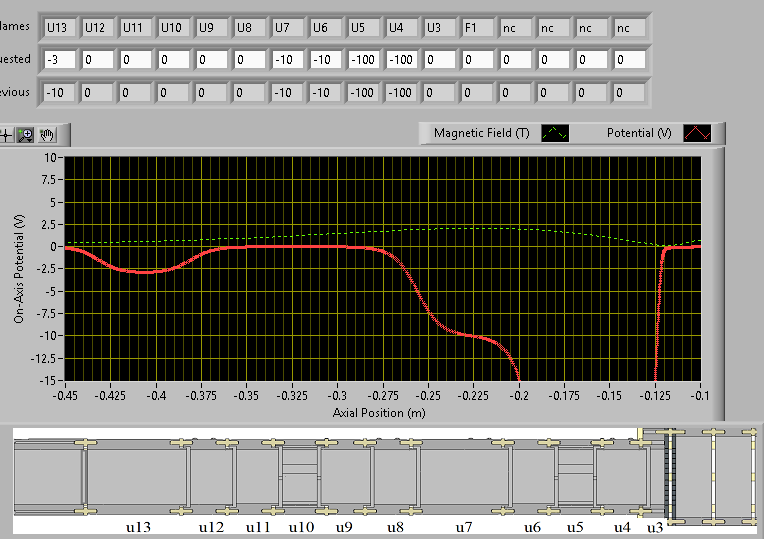This screenshot has width=764, height=539.
Task: Click the y-axis minimum value -15
Action: click(49, 380)
